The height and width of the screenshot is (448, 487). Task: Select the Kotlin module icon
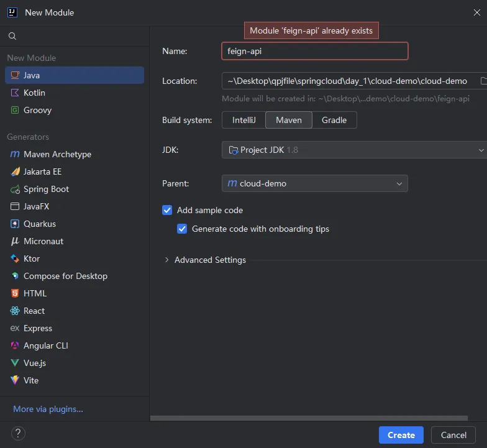click(x=15, y=93)
